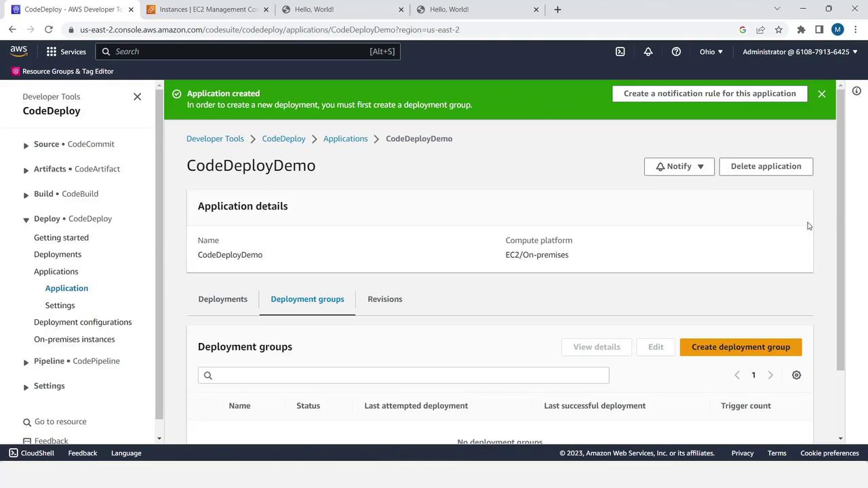Open Deployment configurations in the sidebar
The image size is (868, 488).
[83, 322]
